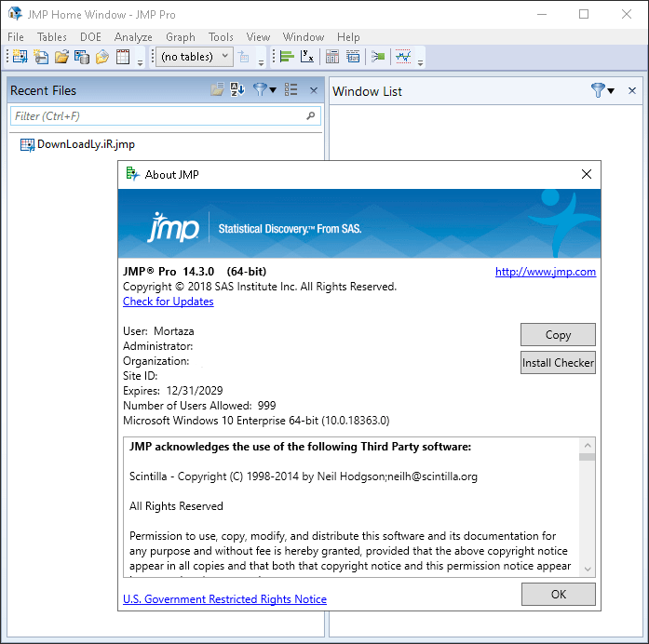Open the Window menu
The width and height of the screenshot is (649, 644).
[304, 37]
